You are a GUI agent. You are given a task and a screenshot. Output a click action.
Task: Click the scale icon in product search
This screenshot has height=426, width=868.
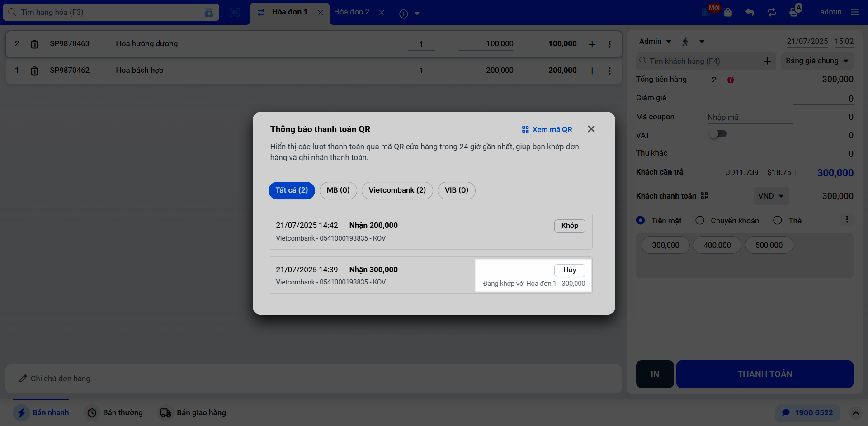click(x=209, y=13)
